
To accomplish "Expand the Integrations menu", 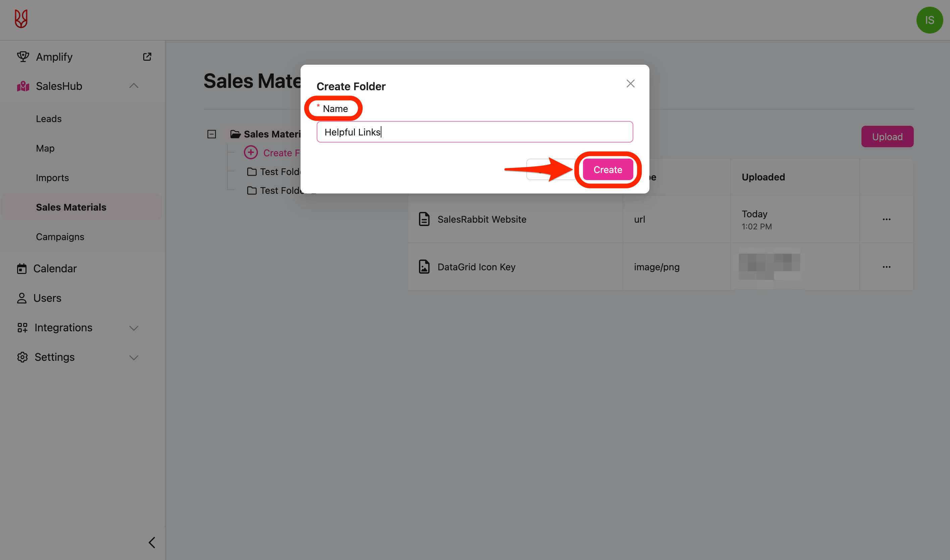I will pos(134,328).
